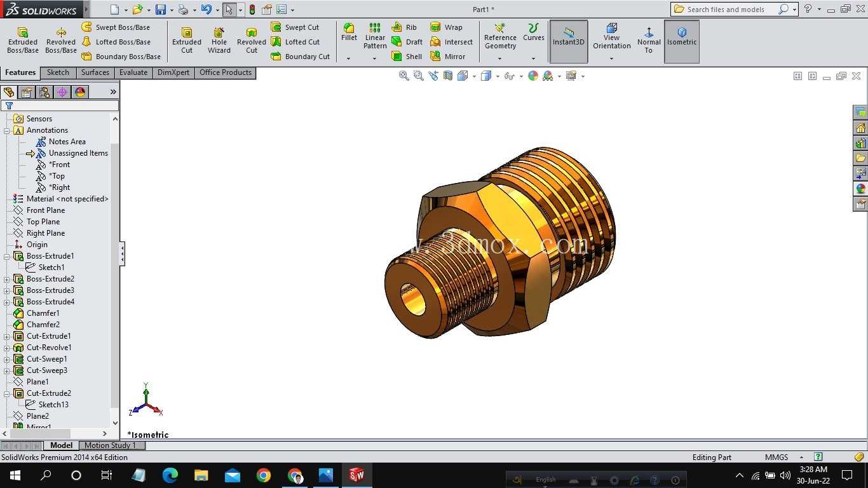Open the Evaluate tab
The height and width of the screenshot is (488, 868).
click(133, 72)
